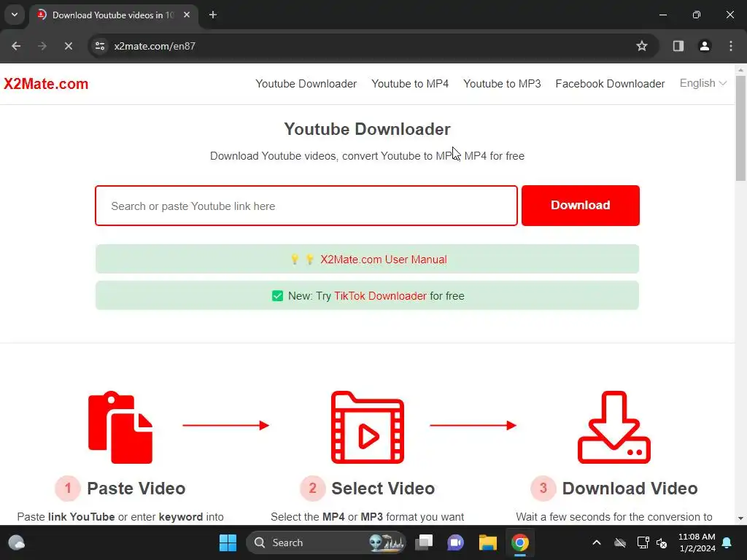Image resolution: width=747 pixels, height=560 pixels.
Task: Open Youtube to MP4 menu item
Action: (410, 84)
